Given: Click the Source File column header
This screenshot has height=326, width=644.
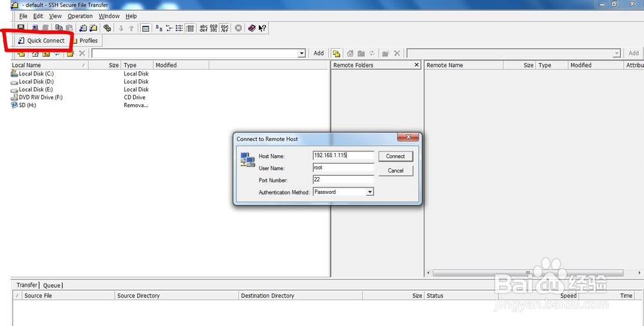Looking at the screenshot, I should pos(68,296).
